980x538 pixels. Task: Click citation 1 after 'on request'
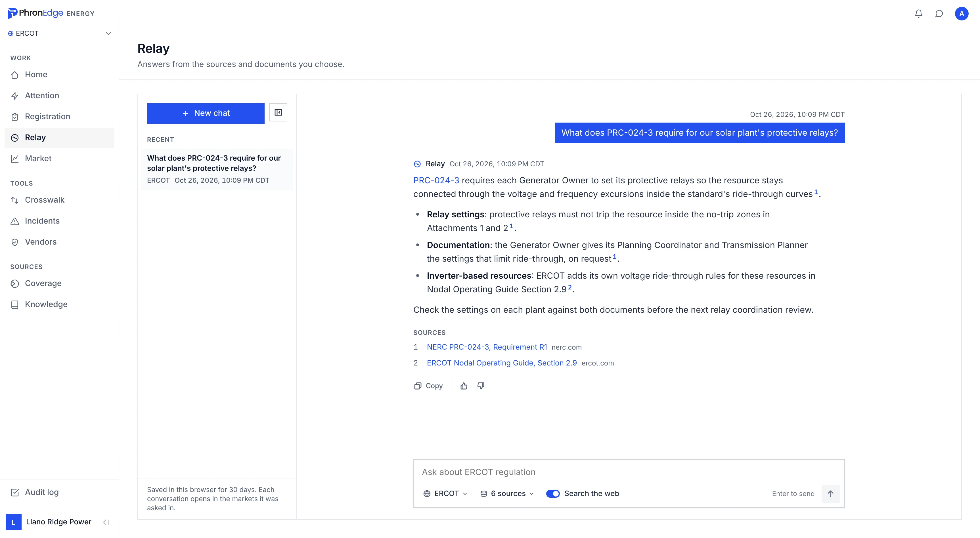pos(614,257)
